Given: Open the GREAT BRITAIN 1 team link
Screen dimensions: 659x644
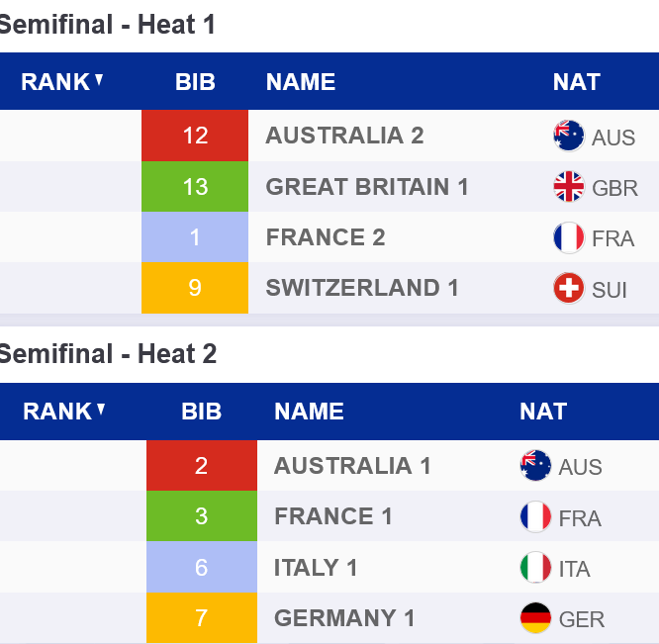Looking at the screenshot, I should coord(367,187).
